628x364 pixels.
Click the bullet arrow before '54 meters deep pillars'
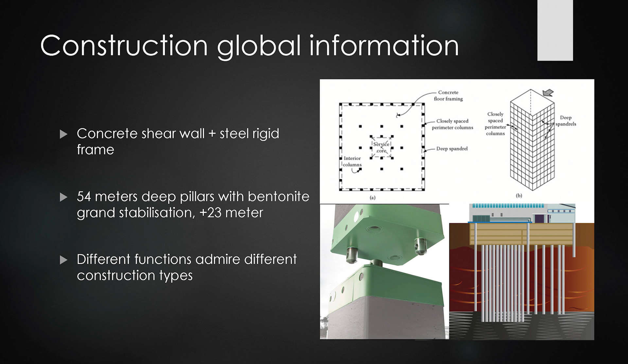pos(63,197)
